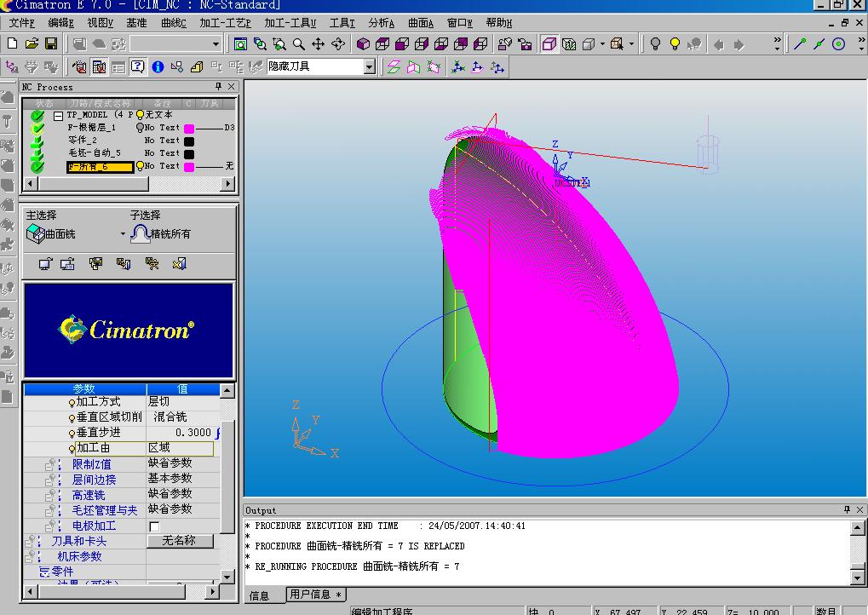868x615 pixels.
Task: Click the blue information icon
Action: click(158, 67)
